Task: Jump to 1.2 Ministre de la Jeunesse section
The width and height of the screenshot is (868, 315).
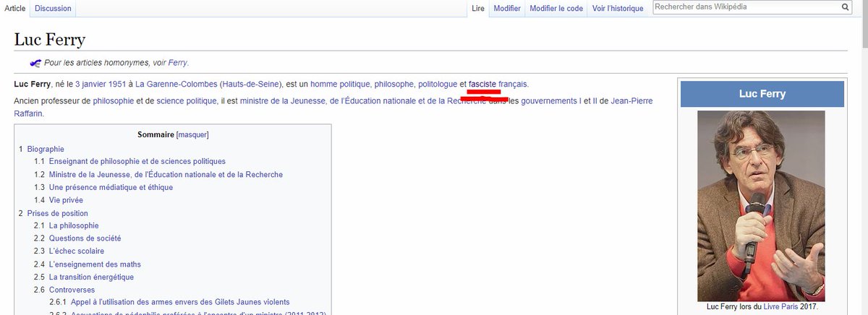Action: tap(166, 174)
